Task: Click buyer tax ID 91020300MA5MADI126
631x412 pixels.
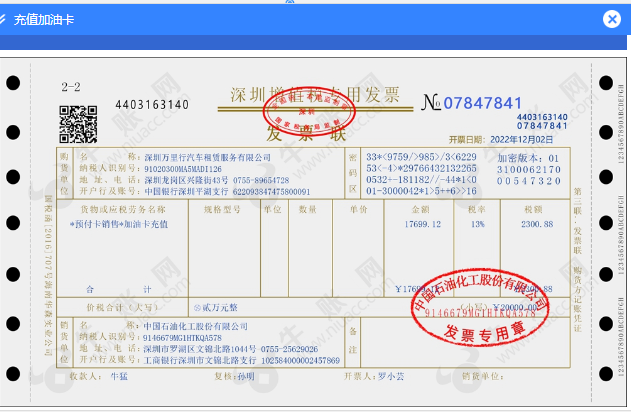Action: 183,169
